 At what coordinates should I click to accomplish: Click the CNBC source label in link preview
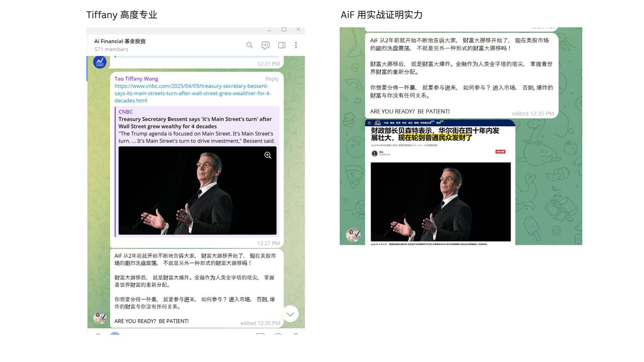(x=125, y=112)
